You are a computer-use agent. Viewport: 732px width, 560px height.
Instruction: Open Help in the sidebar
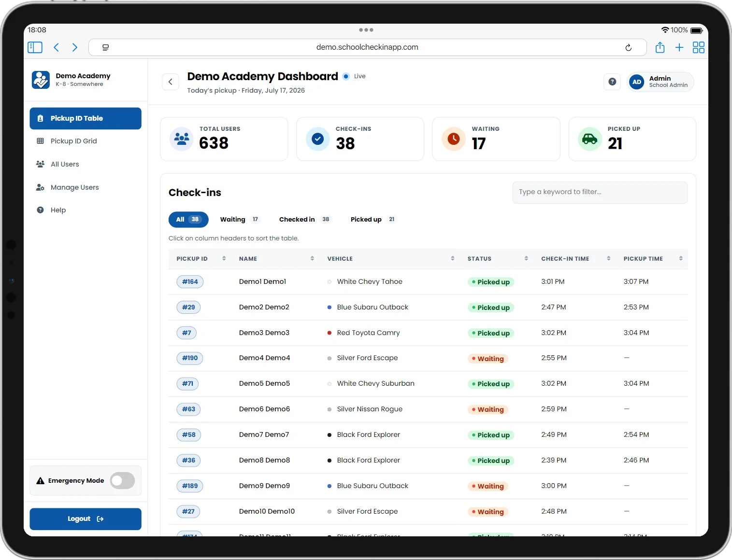coord(86,210)
